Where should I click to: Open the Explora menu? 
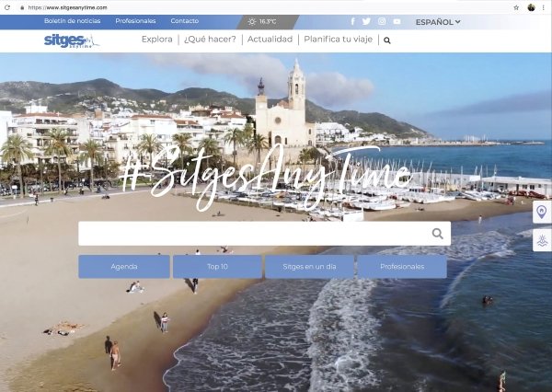tap(159, 40)
